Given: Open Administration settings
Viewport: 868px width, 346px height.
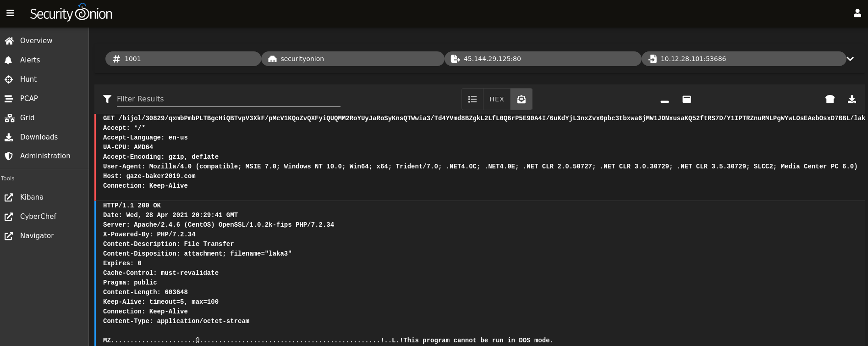Looking at the screenshot, I should coord(44,156).
